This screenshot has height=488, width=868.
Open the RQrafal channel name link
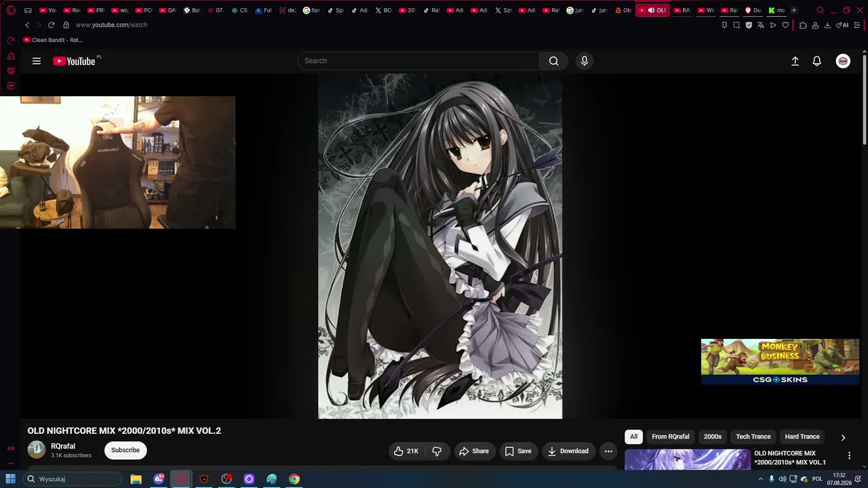[x=63, y=447]
